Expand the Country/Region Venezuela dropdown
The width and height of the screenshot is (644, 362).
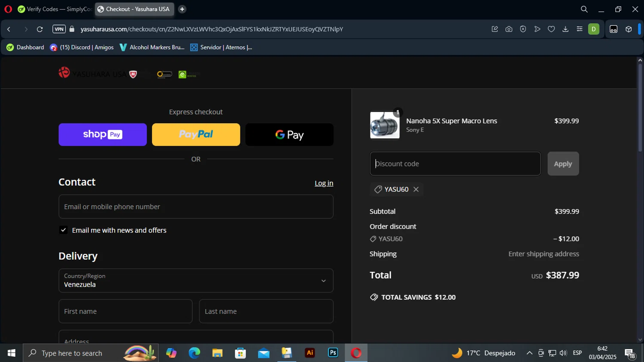[x=196, y=280]
